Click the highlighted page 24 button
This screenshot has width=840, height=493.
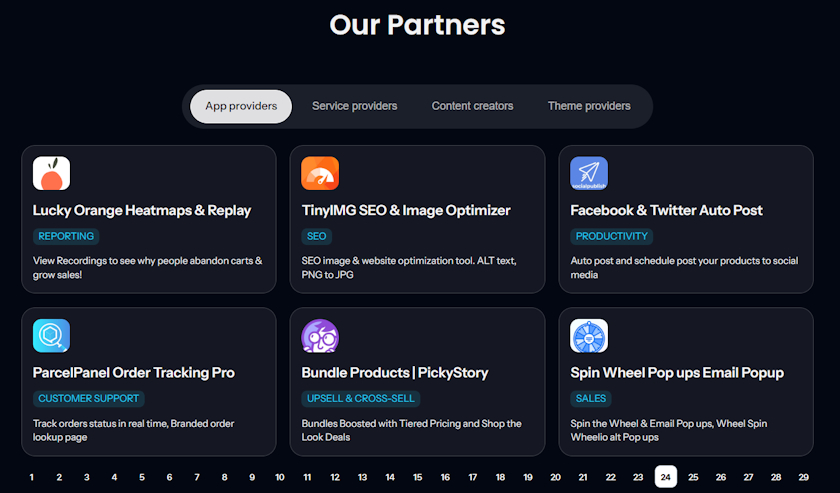click(666, 477)
